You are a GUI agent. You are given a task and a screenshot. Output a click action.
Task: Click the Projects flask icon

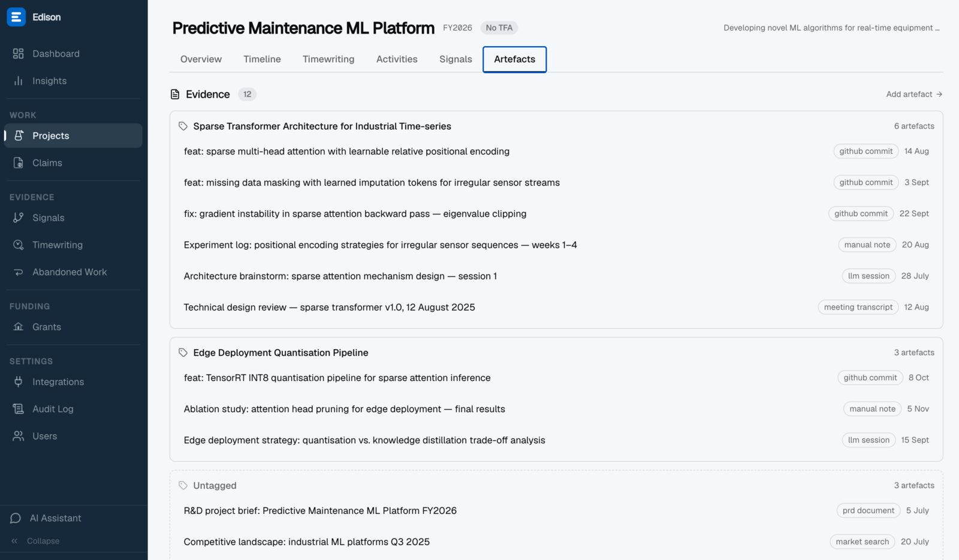point(19,136)
